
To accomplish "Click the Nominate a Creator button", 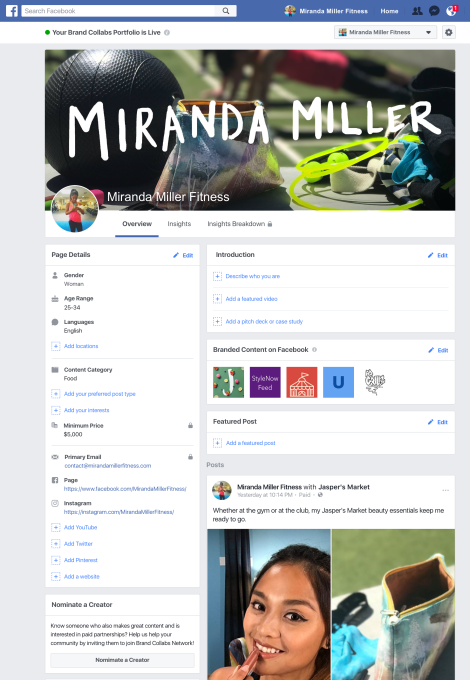I will click(x=122, y=660).
